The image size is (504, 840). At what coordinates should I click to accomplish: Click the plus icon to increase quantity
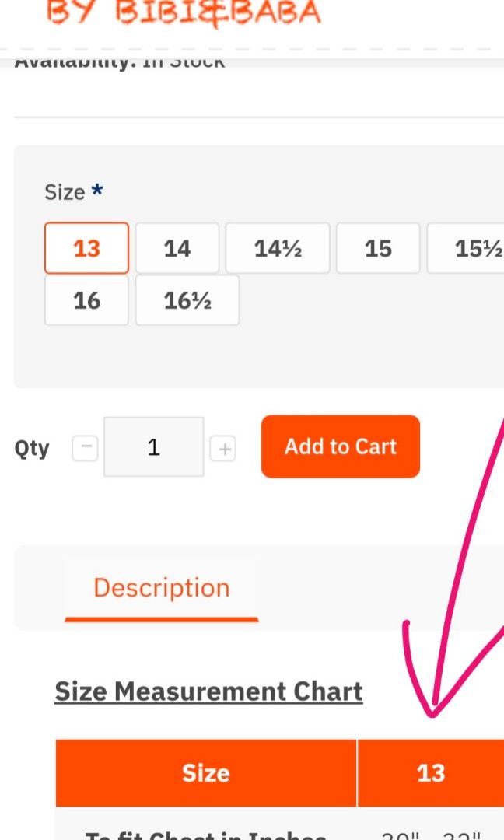click(x=224, y=447)
